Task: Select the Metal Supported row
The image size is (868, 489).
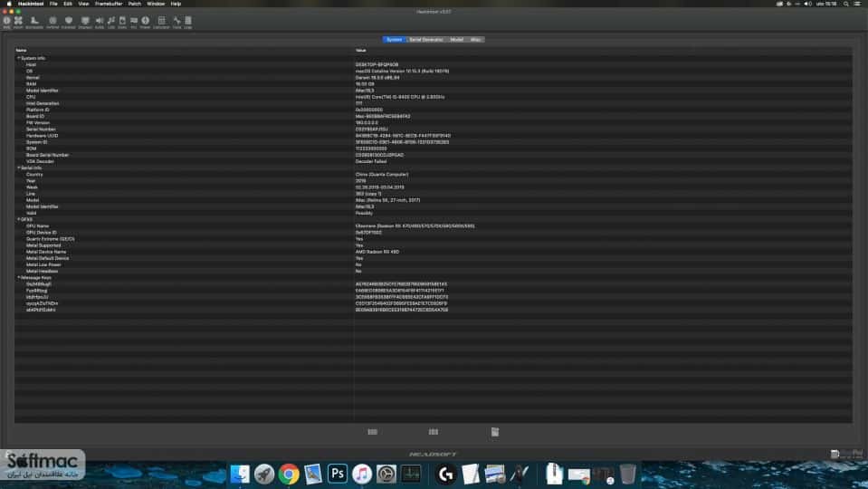Action: (434, 245)
